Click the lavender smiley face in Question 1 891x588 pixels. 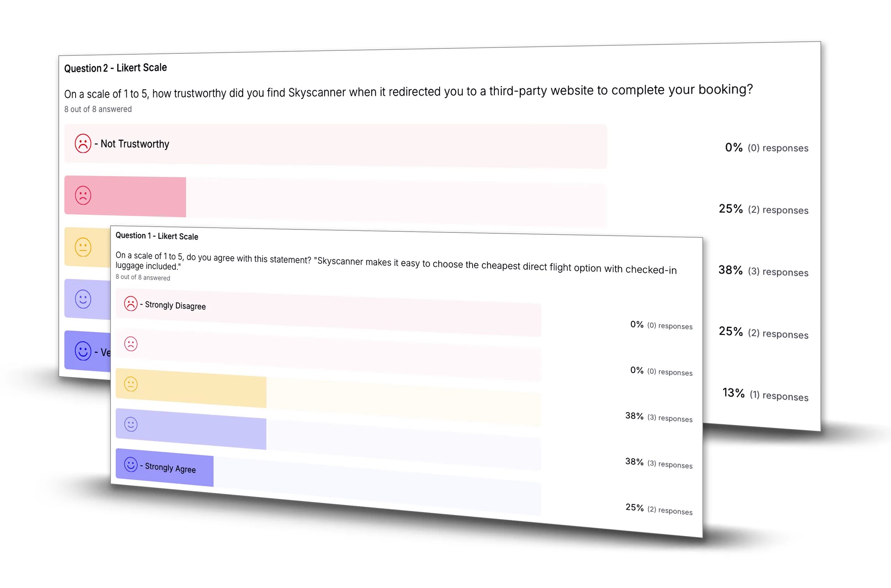click(131, 424)
